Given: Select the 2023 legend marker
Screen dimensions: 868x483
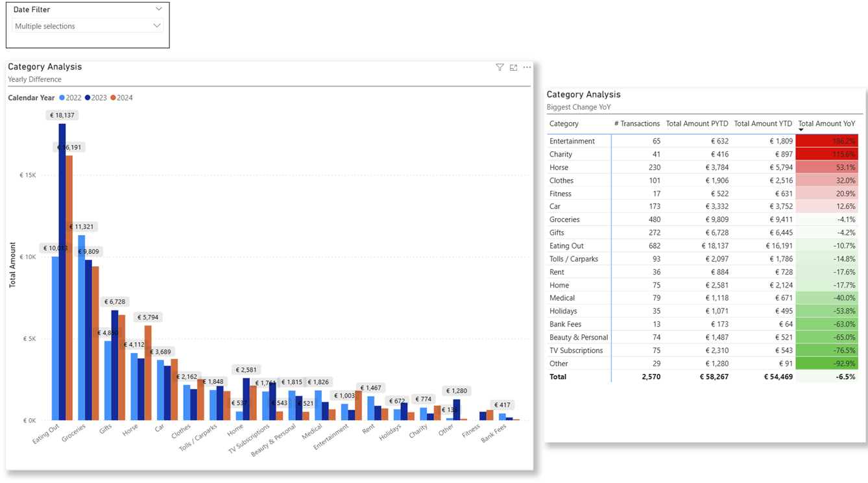Looking at the screenshot, I should [88, 98].
